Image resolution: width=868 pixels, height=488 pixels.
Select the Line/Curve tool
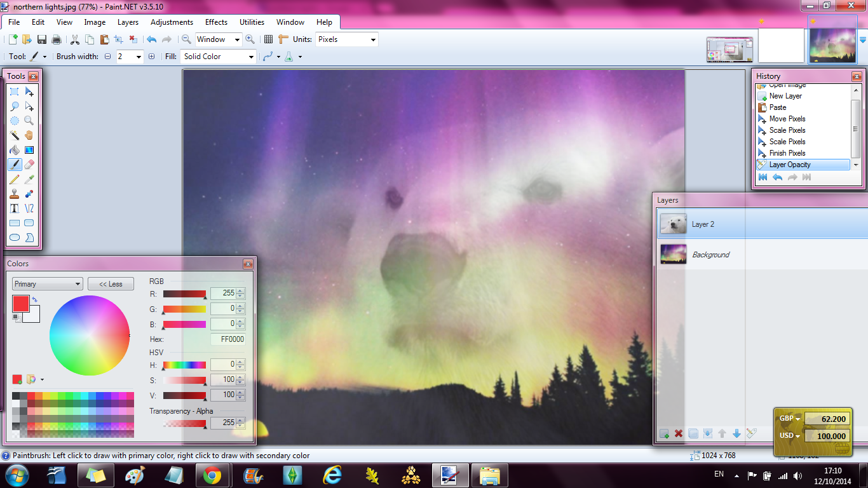pos(29,208)
